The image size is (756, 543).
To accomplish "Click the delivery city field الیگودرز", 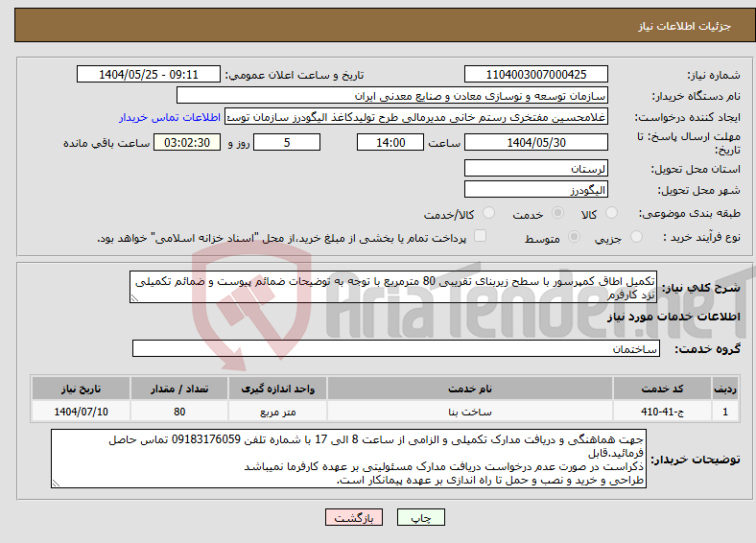I will (x=536, y=189).
